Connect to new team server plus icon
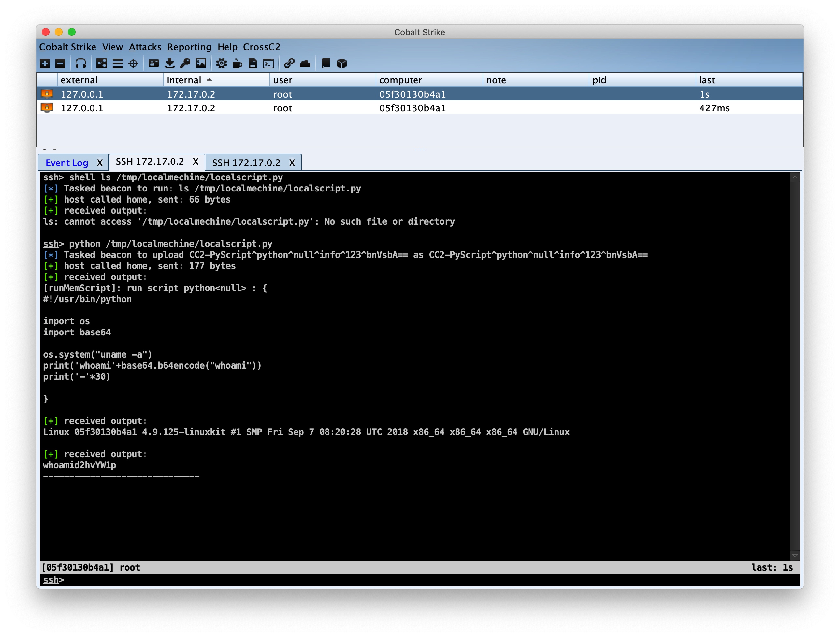The image size is (840, 637). [x=45, y=64]
